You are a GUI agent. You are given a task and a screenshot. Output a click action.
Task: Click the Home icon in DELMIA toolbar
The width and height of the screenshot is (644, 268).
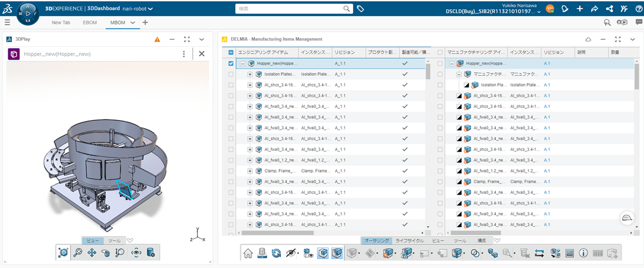click(x=248, y=252)
